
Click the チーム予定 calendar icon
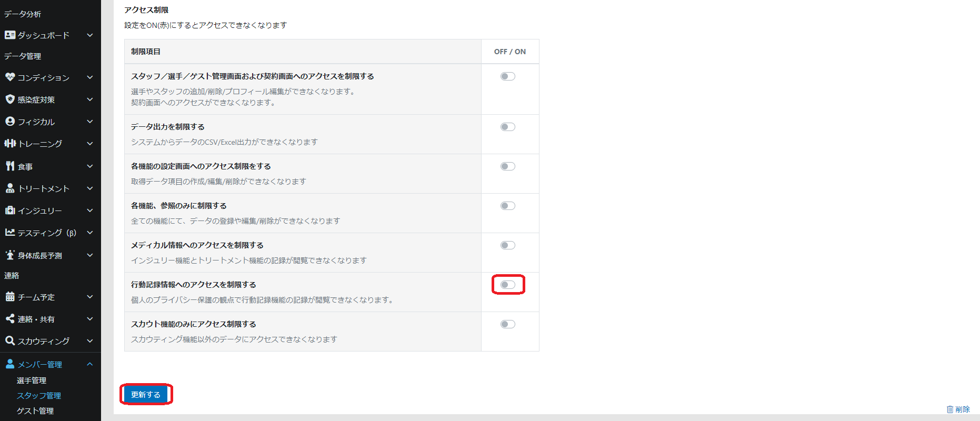10,296
